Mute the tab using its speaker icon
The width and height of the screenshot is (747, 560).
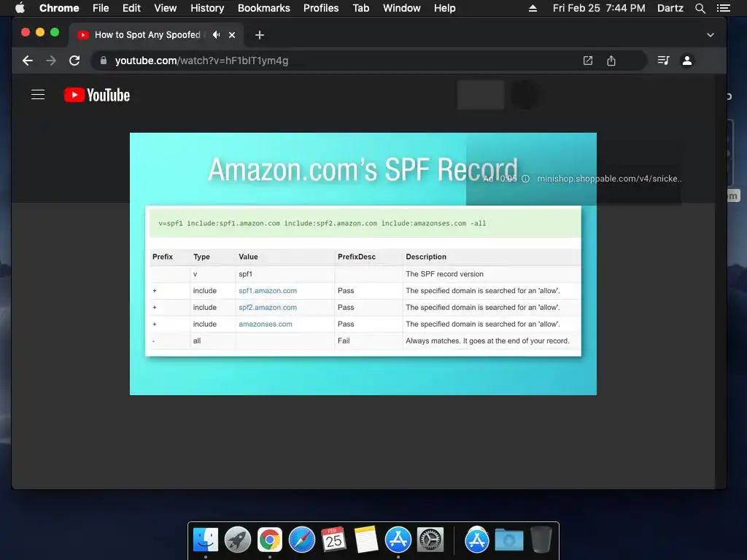[217, 35]
